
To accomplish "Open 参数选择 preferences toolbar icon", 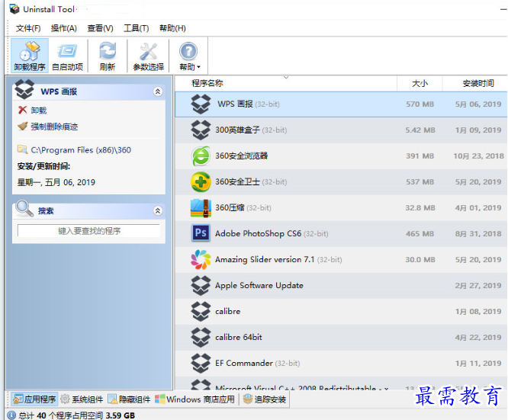I will (149, 56).
